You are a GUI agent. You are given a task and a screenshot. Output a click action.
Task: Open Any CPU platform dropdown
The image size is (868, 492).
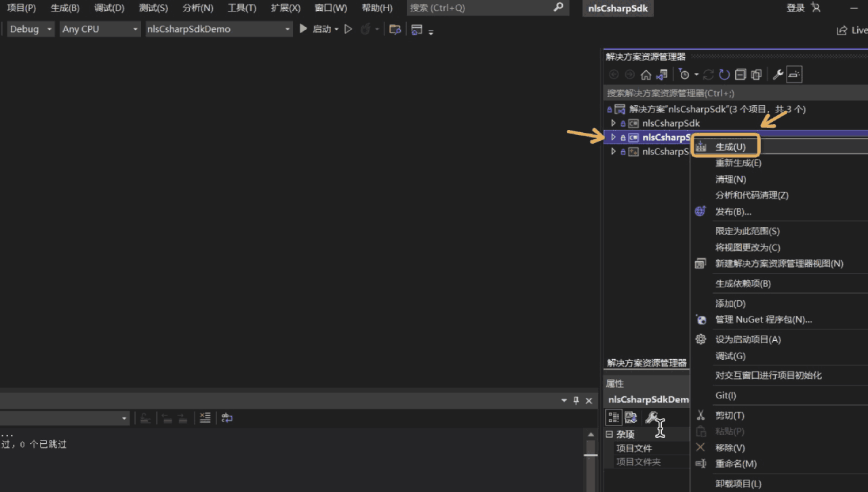100,29
